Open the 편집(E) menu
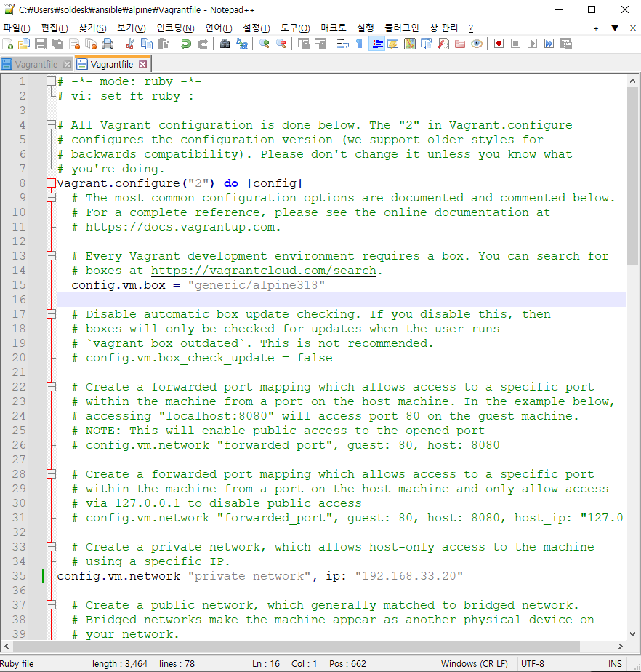Viewport: 641px width, 672px height. click(55, 28)
